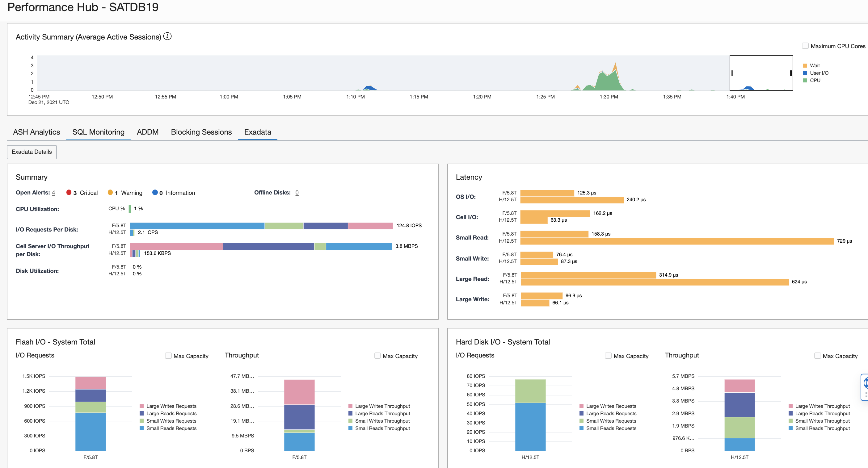868x468 pixels.
Task: Click the orange Warning alert indicator
Action: [110, 193]
